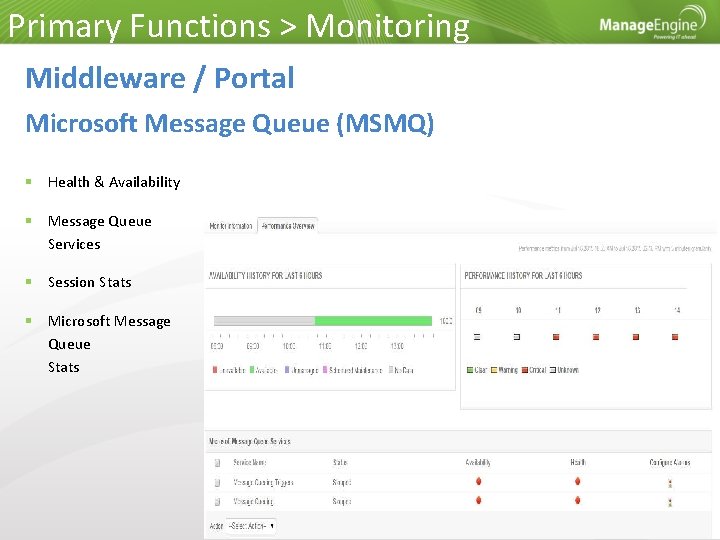Click the Message Queuing service name
This screenshot has height=540, width=720.
click(x=253, y=501)
